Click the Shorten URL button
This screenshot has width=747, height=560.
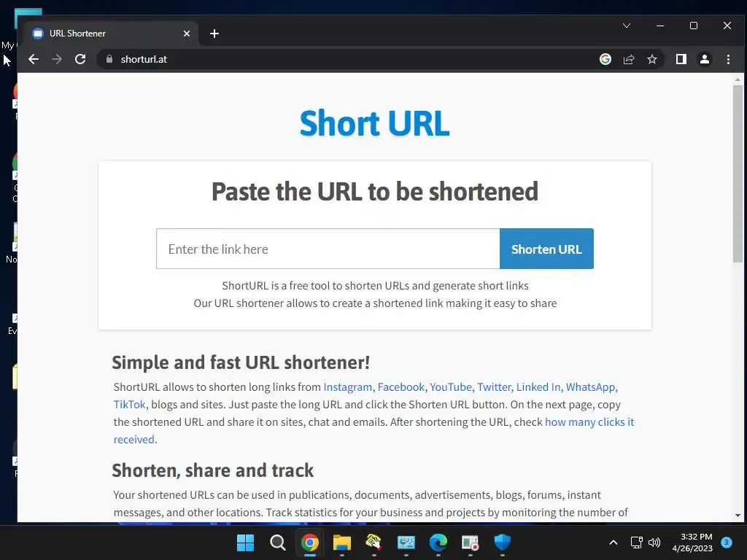click(546, 249)
